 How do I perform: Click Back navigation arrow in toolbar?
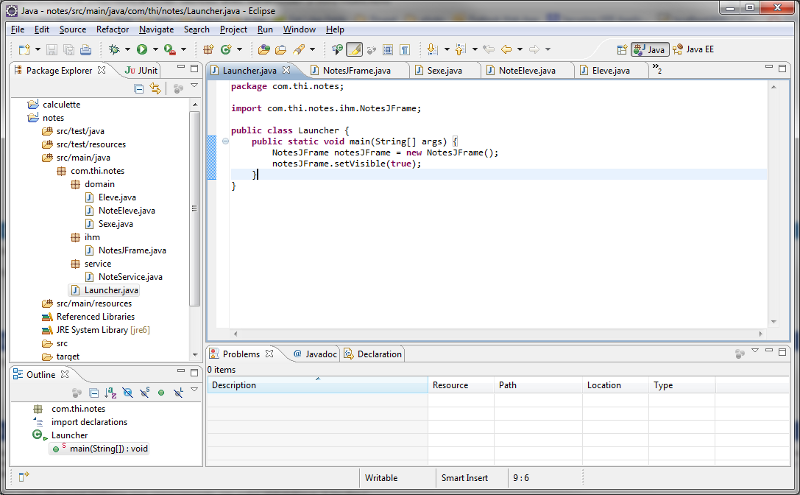(x=506, y=49)
